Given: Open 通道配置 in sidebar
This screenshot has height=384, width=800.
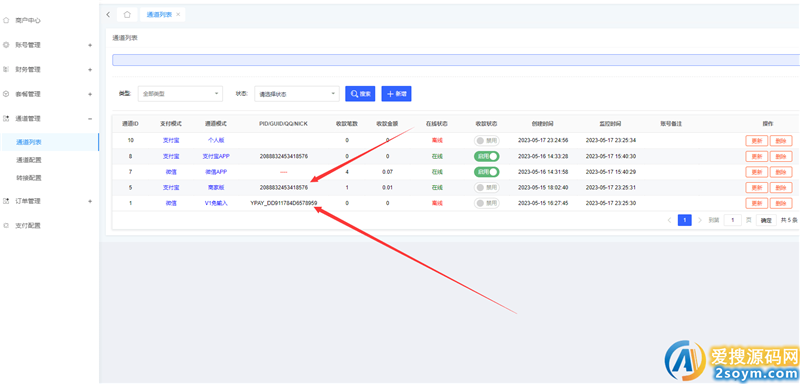Looking at the screenshot, I should pos(29,160).
